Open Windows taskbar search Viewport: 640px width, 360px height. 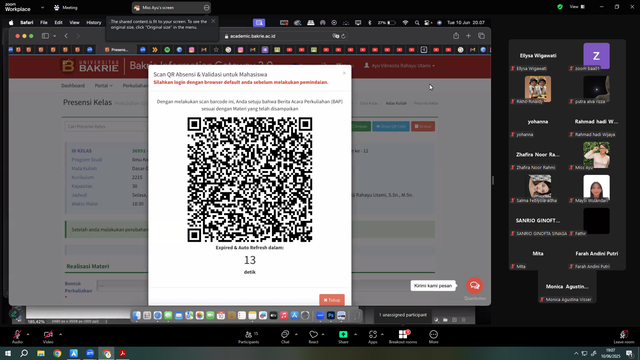24,353
